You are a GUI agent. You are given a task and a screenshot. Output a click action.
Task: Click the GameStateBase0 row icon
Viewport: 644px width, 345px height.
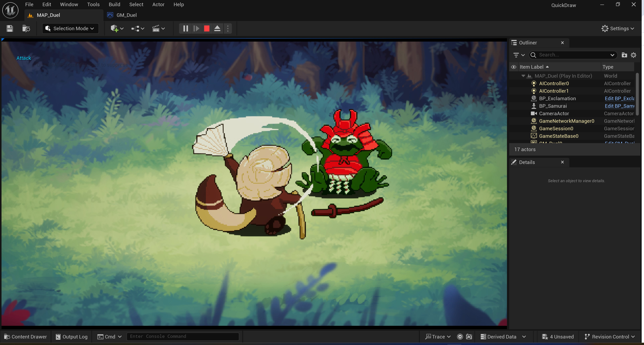click(x=534, y=136)
